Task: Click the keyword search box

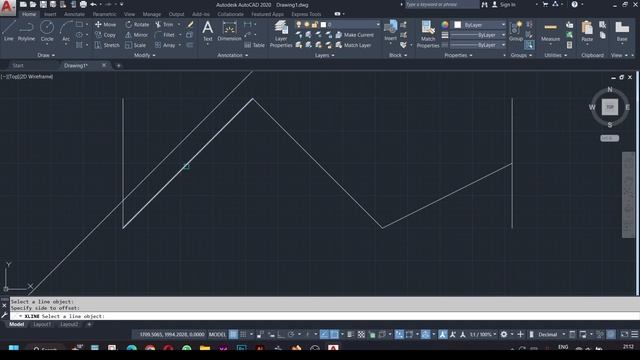Action: tap(442, 4)
